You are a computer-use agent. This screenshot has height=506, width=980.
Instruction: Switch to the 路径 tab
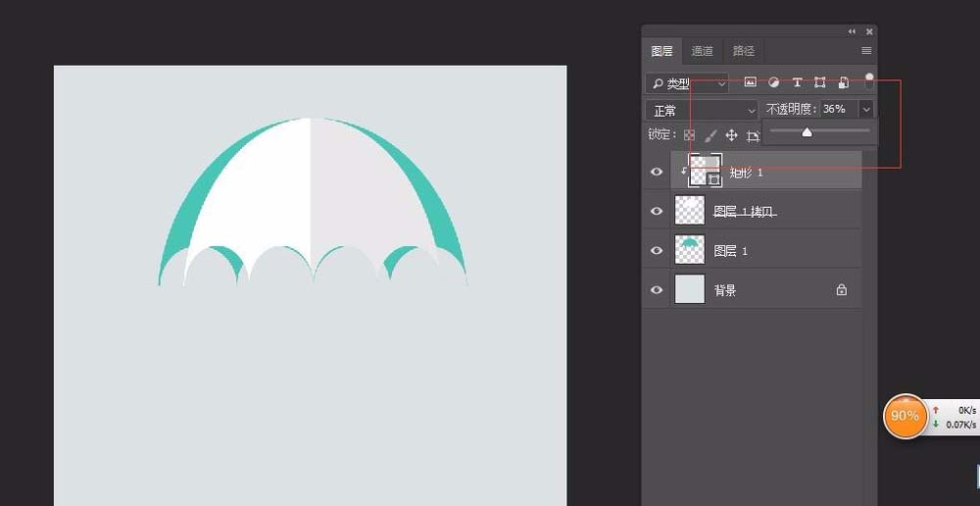pyautogui.click(x=743, y=51)
